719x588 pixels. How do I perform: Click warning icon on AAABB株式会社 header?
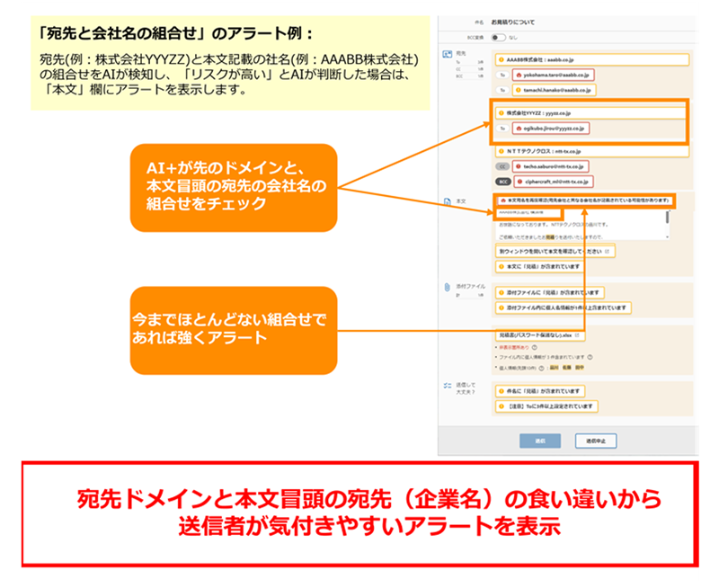501,59
